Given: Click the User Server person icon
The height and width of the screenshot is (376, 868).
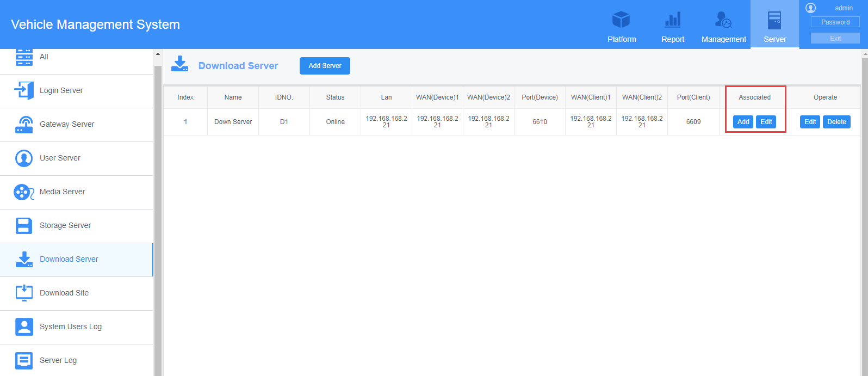Looking at the screenshot, I should (x=24, y=158).
